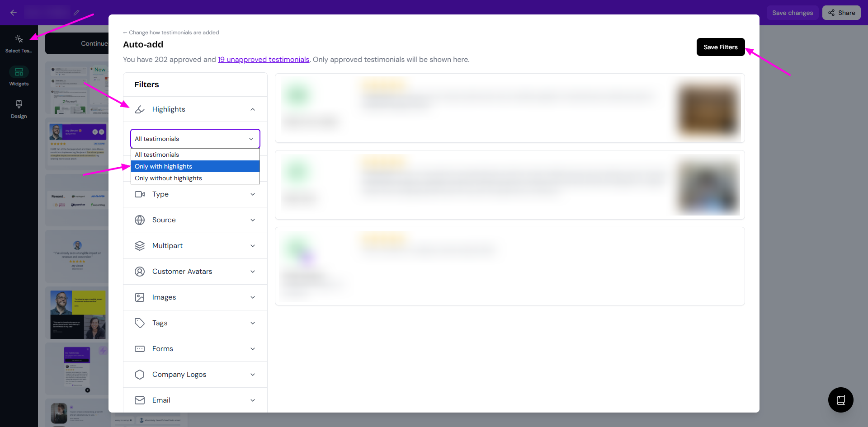Open the Widgets sidebar panel
Viewport: 868px width, 427px height.
pos(19,72)
